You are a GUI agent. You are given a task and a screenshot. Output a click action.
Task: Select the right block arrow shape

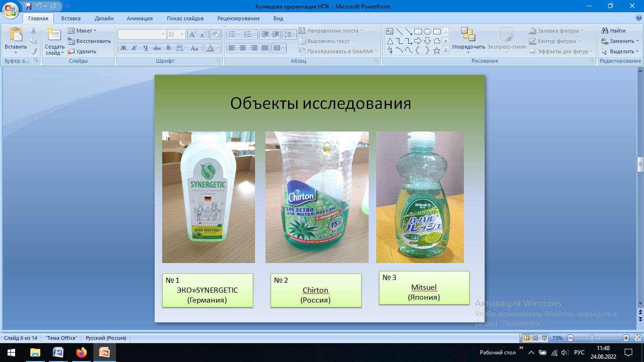click(x=418, y=41)
